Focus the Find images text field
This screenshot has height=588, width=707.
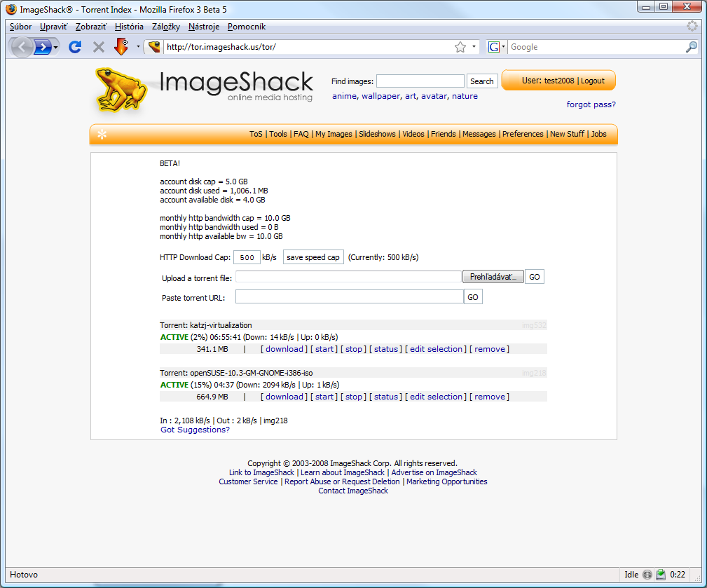click(420, 81)
